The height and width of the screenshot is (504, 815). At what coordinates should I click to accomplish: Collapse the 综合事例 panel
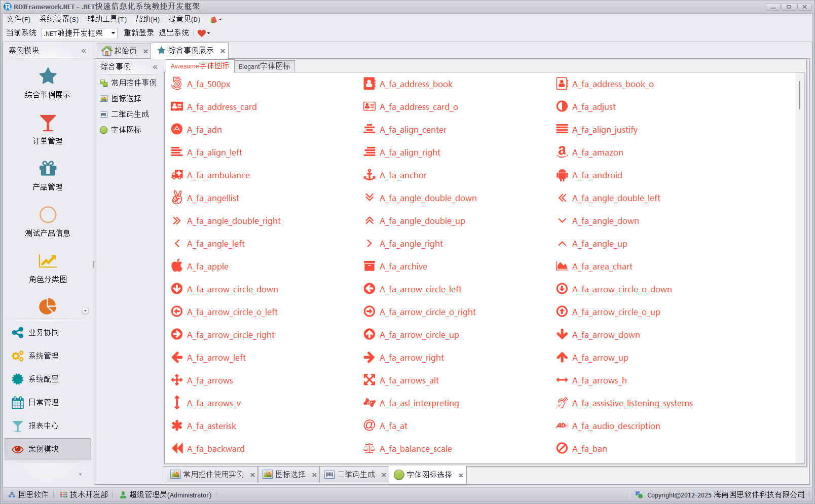coord(155,67)
